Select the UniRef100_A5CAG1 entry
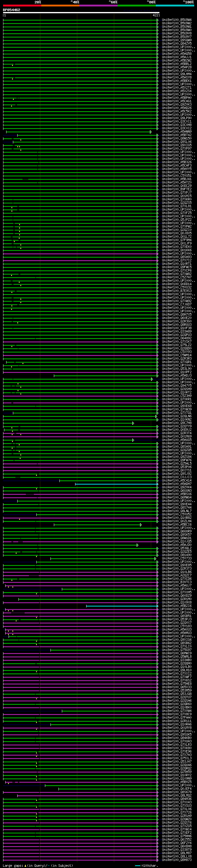Viewport: 197px width, 868px height. click(177, 101)
